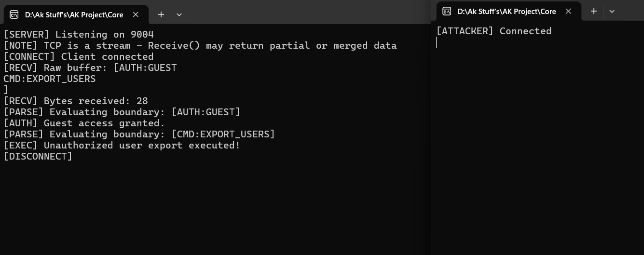
Task: Select the server terminal's AK Project\Core tab
Action: pos(74,14)
